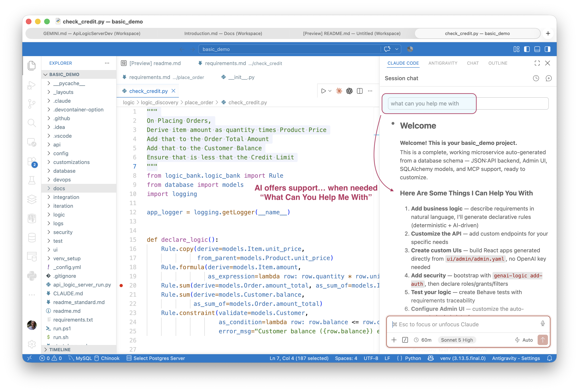Start a new session chat
579x392 pixels.
point(548,78)
